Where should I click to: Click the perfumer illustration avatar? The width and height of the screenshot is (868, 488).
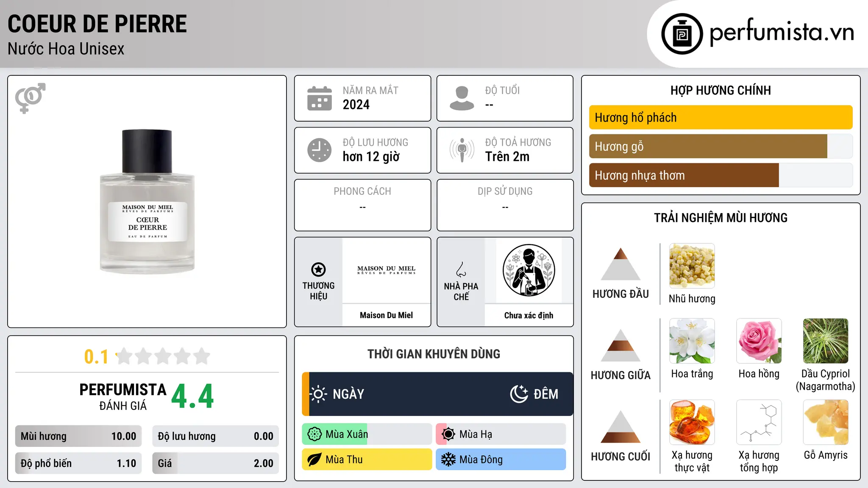pyautogui.click(x=529, y=270)
